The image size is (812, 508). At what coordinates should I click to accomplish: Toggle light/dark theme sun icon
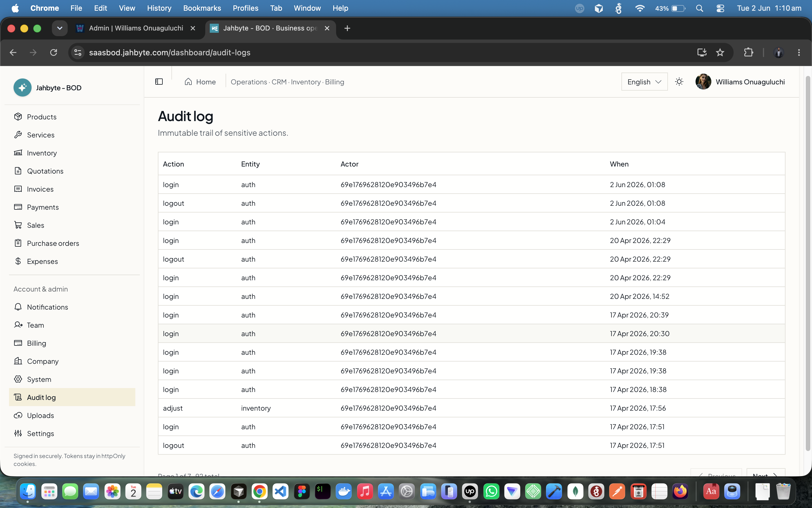[679, 82]
